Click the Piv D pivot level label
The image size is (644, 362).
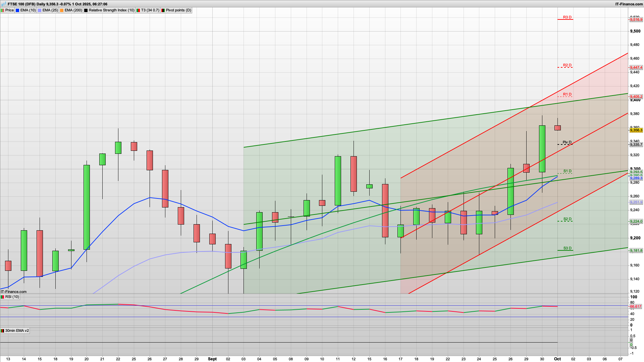(567, 142)
